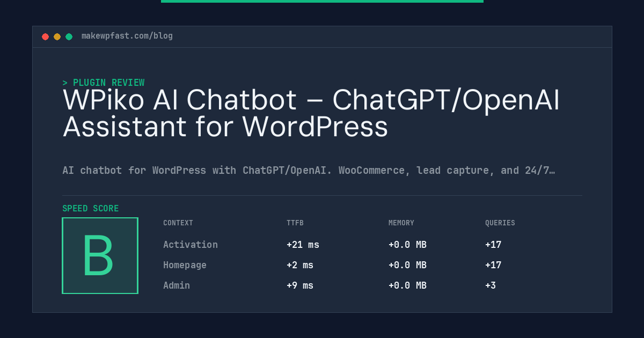Click the WPiko AI Chatbot title
The image size is (644, 338).
tap(311, 114)
